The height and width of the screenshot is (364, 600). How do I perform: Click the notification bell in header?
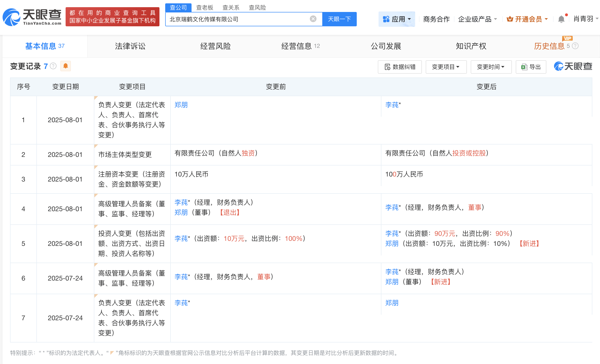[561, 19]
